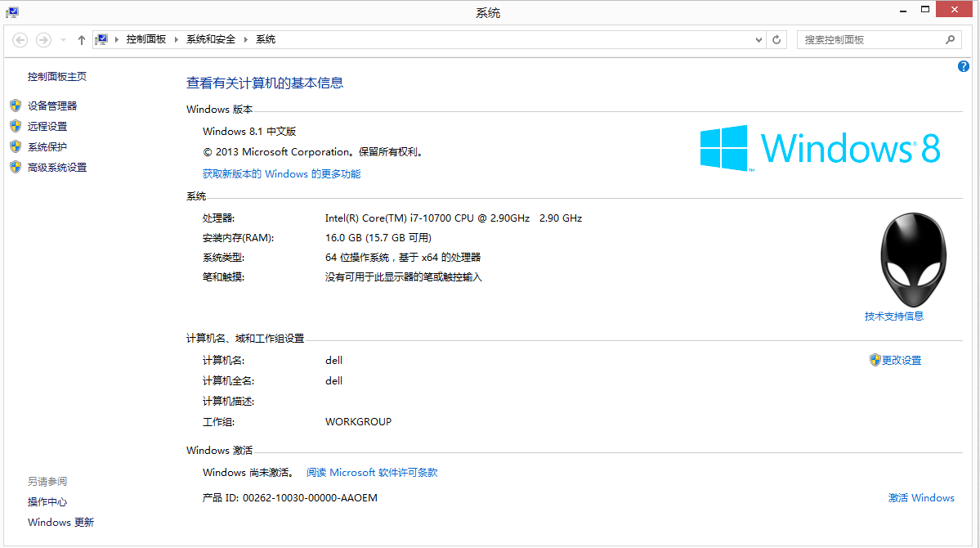The image size is (980, 548).
Task: Open 获取新版本的 Windows 的更多功能 link
Action: coord(281,174)
